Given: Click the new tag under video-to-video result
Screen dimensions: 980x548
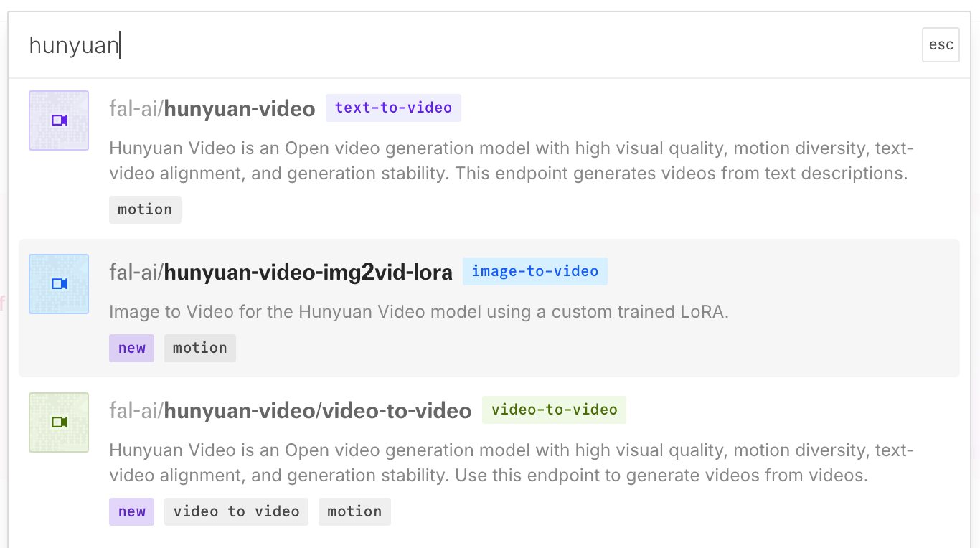Looking at the screenshot, I should (132, 511).
